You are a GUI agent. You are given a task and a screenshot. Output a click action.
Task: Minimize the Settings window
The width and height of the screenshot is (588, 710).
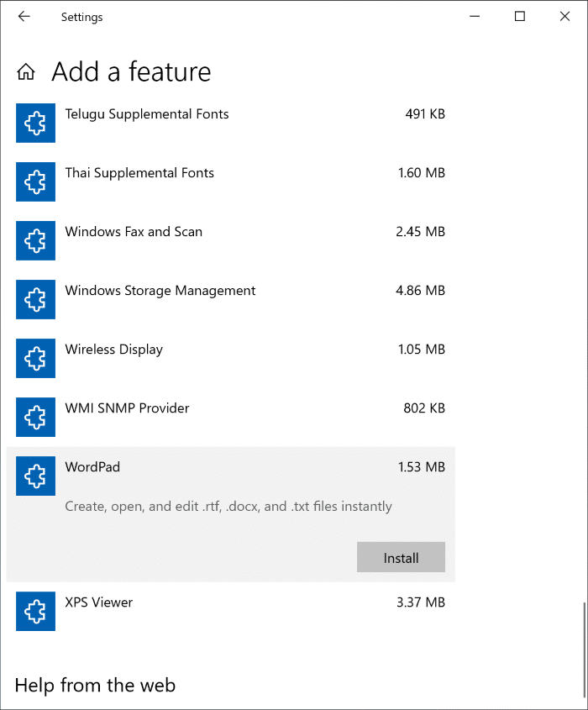[475, 17]
